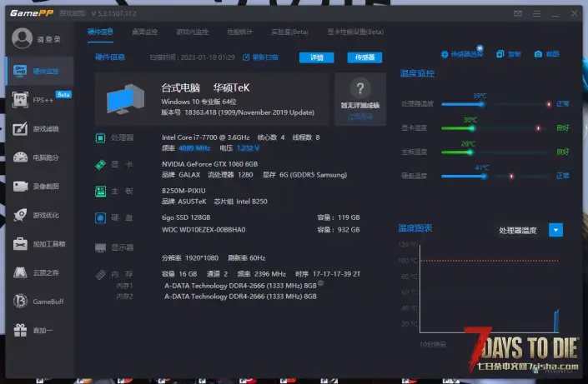588x384 pixels.
Task: Switch to the 实验室(Beta) tab
Action: (x=290, y=32)
